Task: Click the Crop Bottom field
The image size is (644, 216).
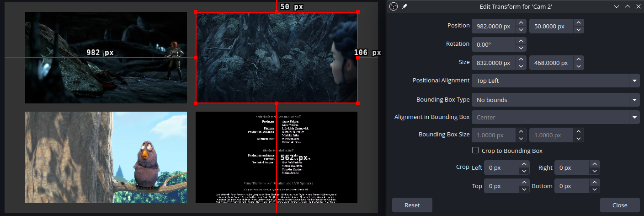Action: 572,186
